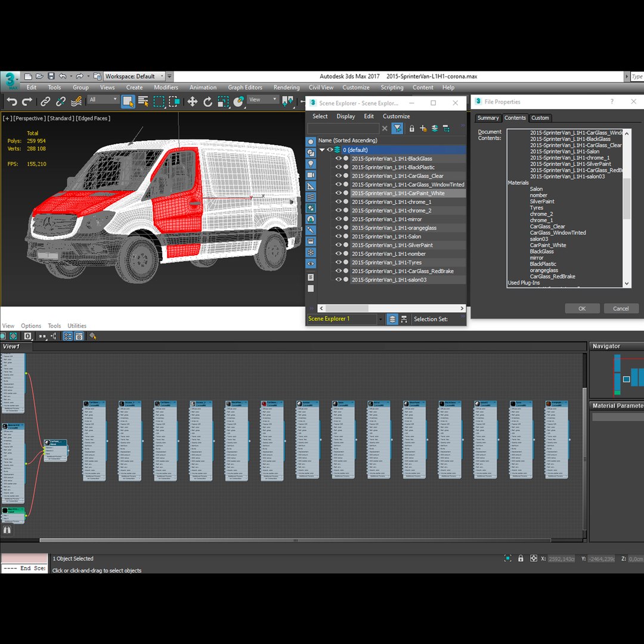Click the add to active layer plus icon
The height and width of the screenshot is (644, 644).
(423, 129)
